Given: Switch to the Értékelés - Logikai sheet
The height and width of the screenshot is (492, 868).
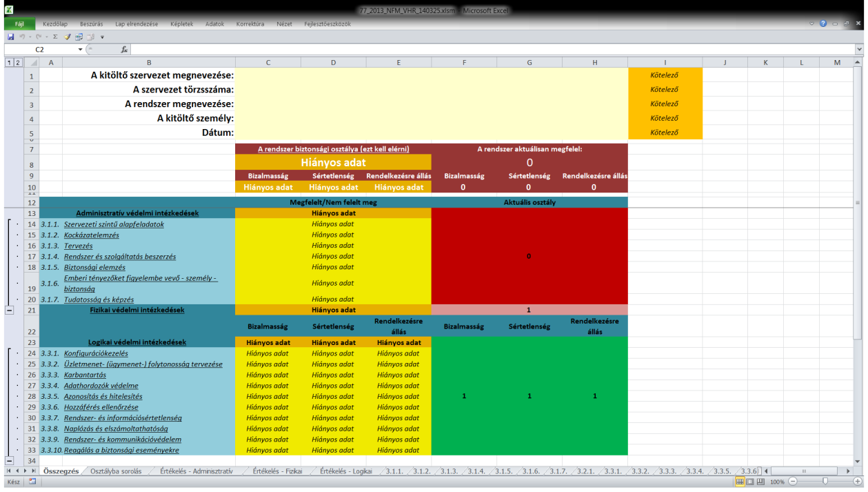Looking at the screenshot, I should 345,471.
